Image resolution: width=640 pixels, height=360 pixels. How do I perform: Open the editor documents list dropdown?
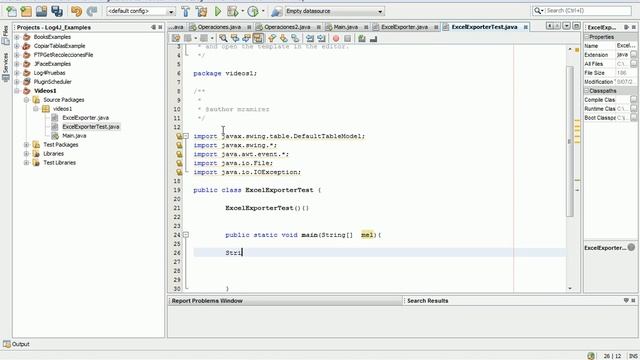click(x=567, y=26)
